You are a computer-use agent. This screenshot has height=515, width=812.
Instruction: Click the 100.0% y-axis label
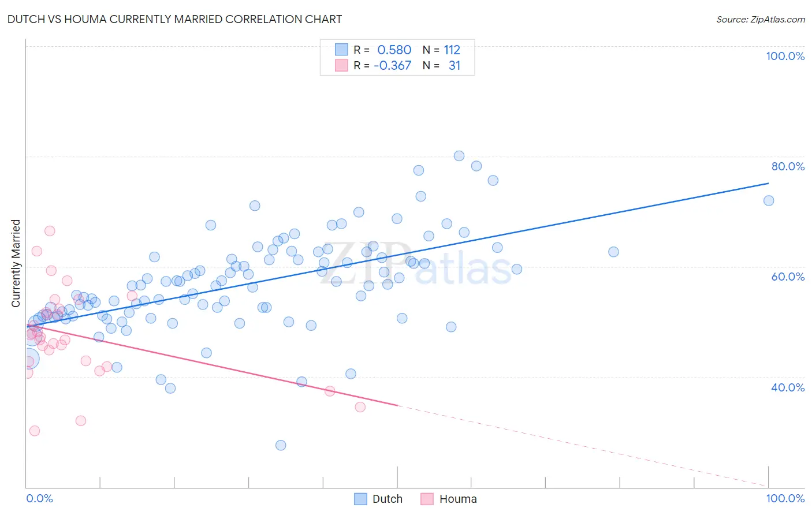tap(785, 56)
